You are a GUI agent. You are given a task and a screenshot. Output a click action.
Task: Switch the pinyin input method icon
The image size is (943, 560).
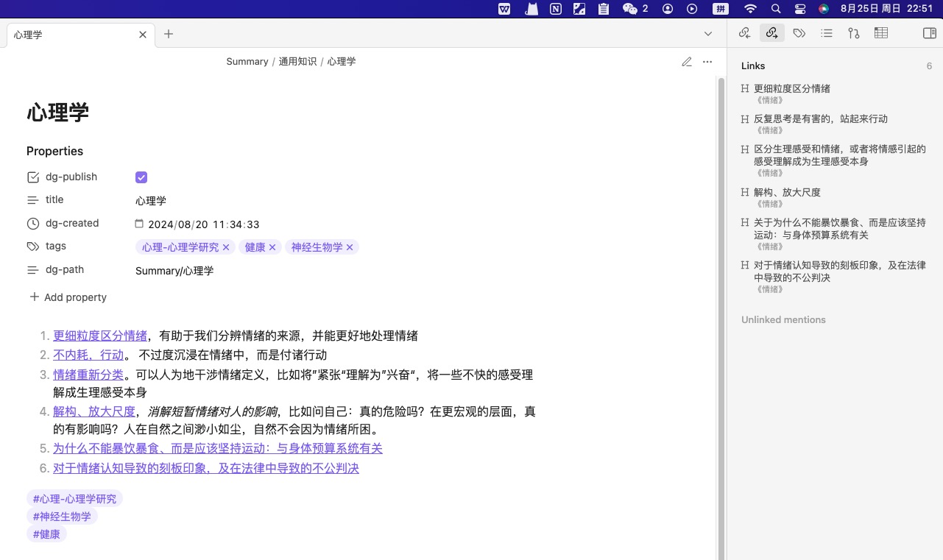[x=720, y=9]
